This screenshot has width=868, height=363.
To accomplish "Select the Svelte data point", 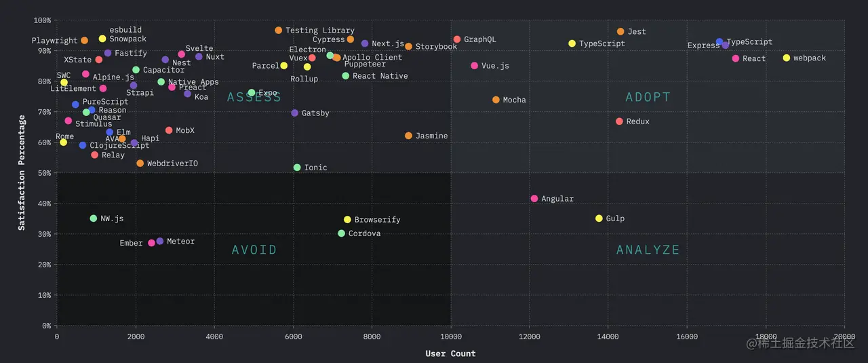I will pos(181,54).
